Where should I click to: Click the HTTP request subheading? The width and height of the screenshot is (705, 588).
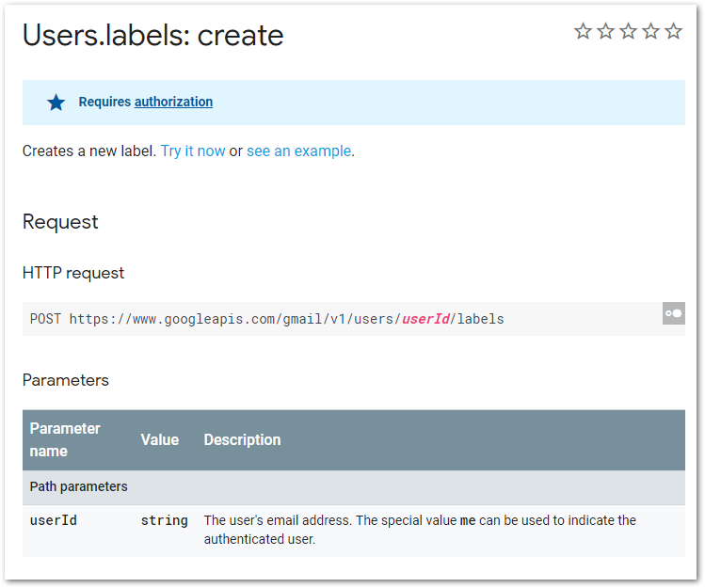point(73,273)
